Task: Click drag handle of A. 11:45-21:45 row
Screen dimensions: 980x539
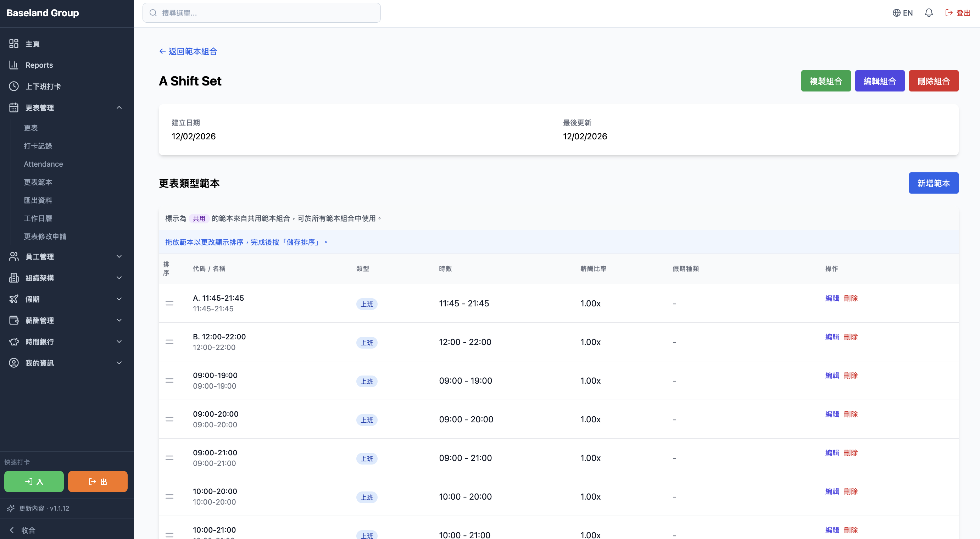Action: coord(169,303)
